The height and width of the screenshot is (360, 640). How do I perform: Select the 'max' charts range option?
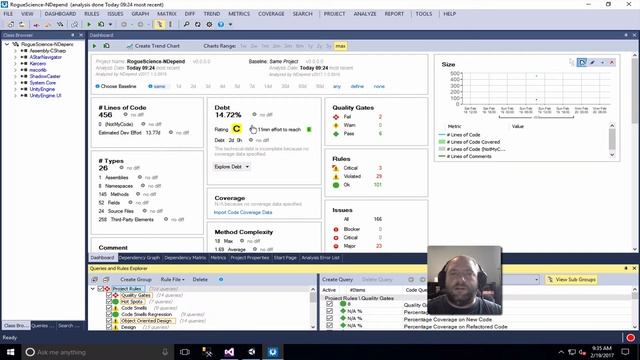coord(340,46)
